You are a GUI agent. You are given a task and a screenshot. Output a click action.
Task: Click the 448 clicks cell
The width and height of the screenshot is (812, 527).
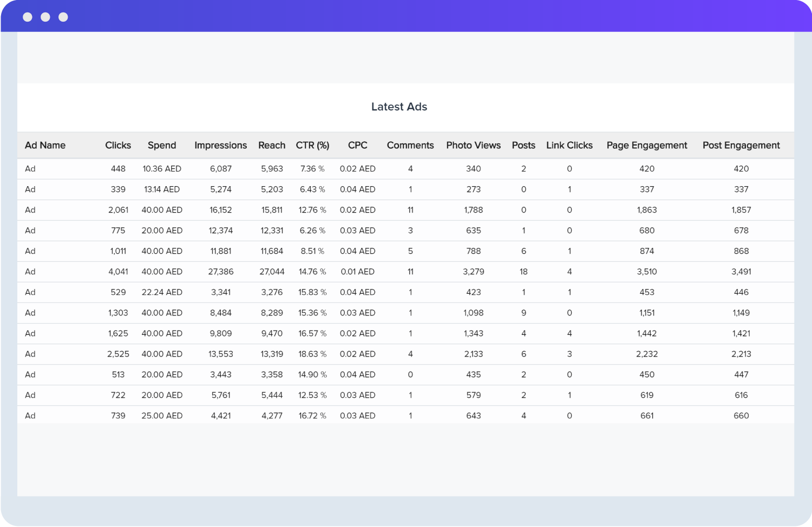click(x=118, y=169)
